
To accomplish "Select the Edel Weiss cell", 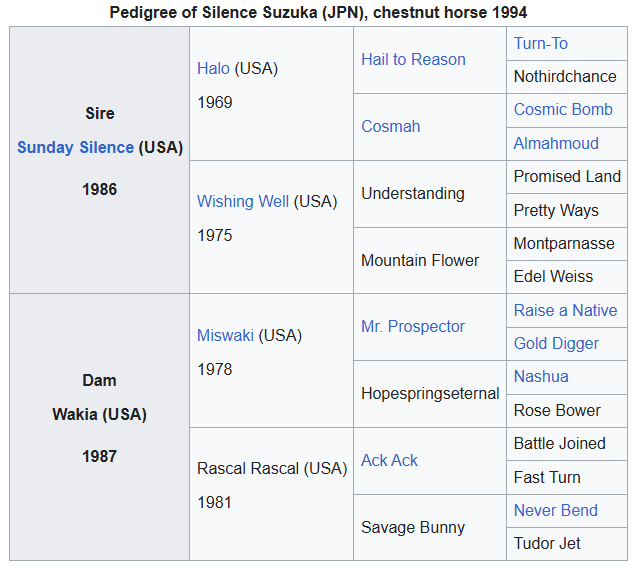I will click(x=567, y=277).
